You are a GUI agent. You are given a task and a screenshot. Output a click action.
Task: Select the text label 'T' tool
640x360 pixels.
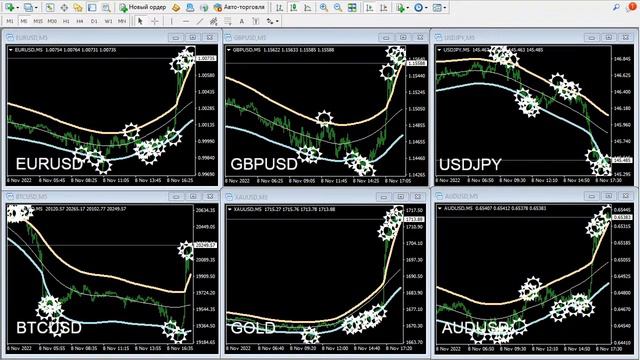pos(256,21)
